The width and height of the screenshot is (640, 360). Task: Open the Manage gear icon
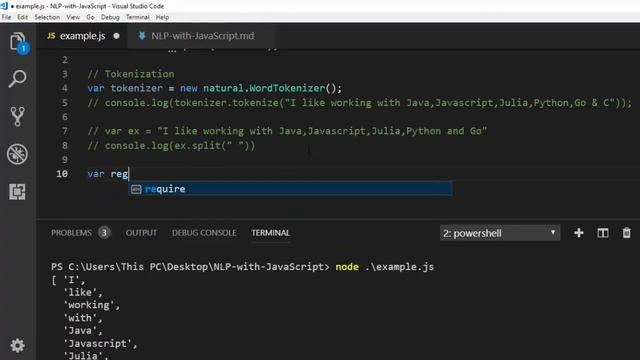(x=17, y=345)
